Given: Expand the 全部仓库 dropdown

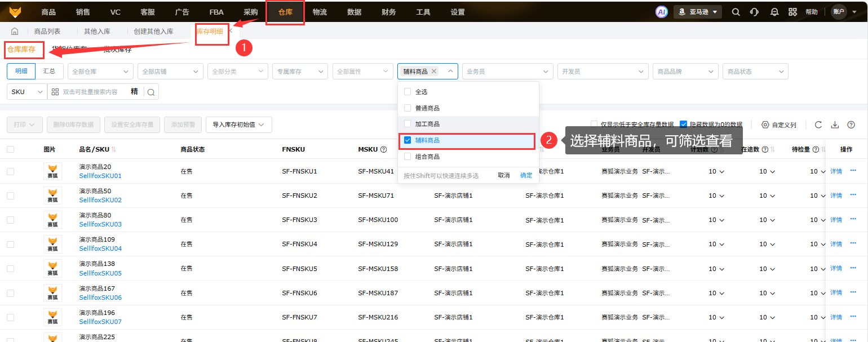Looking at the screenshot, I should tap(100, 72).
